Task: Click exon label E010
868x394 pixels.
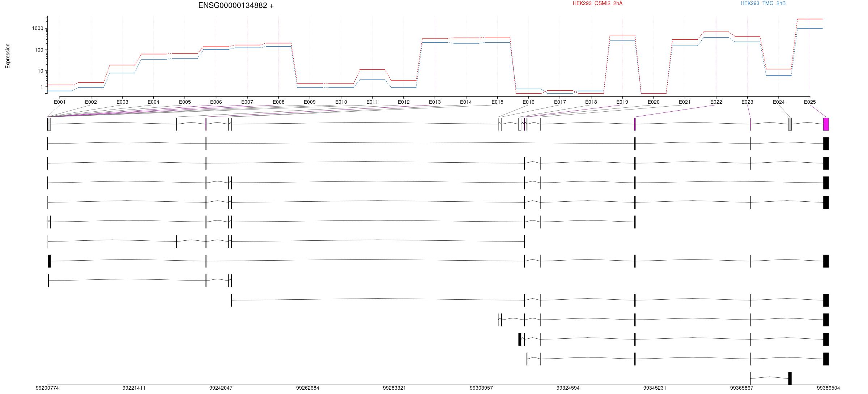Action: click(341, 102)
